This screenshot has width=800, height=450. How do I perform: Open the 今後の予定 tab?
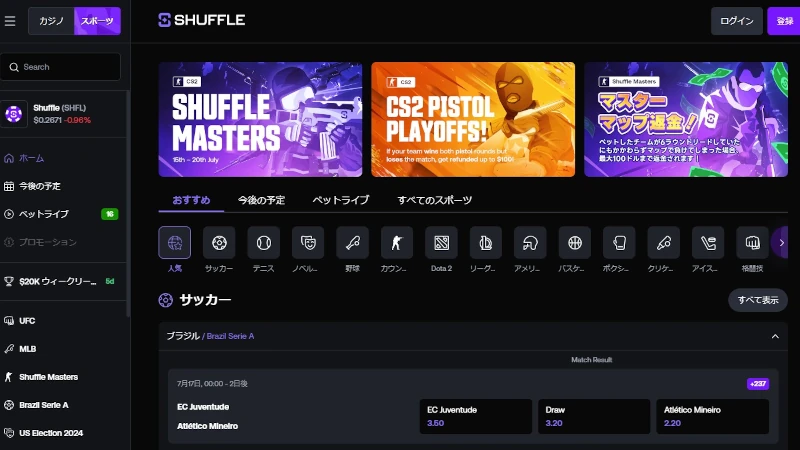click(x=261, y=200)
